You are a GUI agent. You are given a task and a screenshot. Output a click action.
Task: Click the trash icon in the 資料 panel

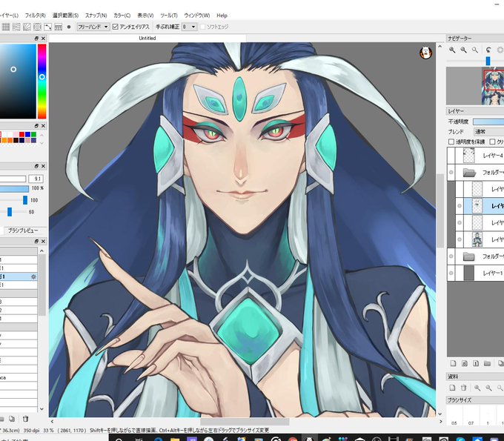click(463, 388)
